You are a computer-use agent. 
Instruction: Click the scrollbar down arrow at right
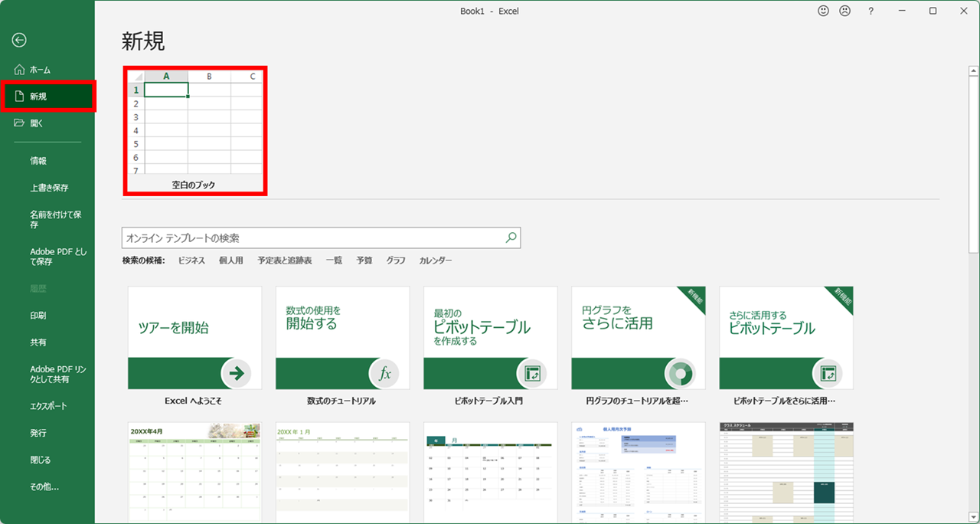973,516
